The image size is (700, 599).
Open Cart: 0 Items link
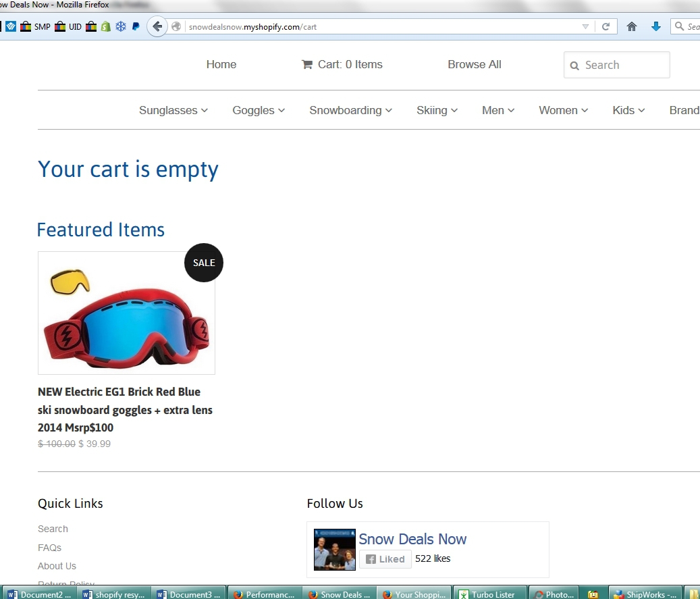pos(342,64)
